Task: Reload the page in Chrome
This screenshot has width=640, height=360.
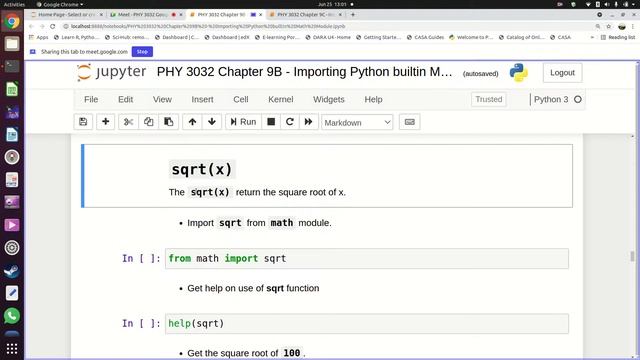Action: (x=53, y=26)
